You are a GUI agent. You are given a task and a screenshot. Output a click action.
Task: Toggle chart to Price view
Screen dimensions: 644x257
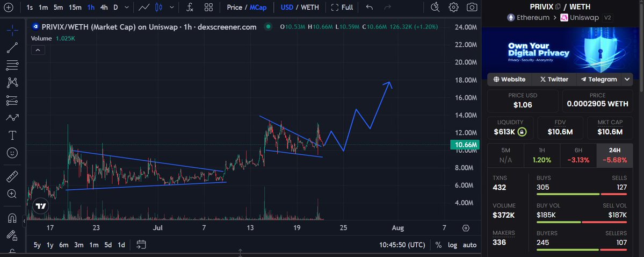click(234, 8)
